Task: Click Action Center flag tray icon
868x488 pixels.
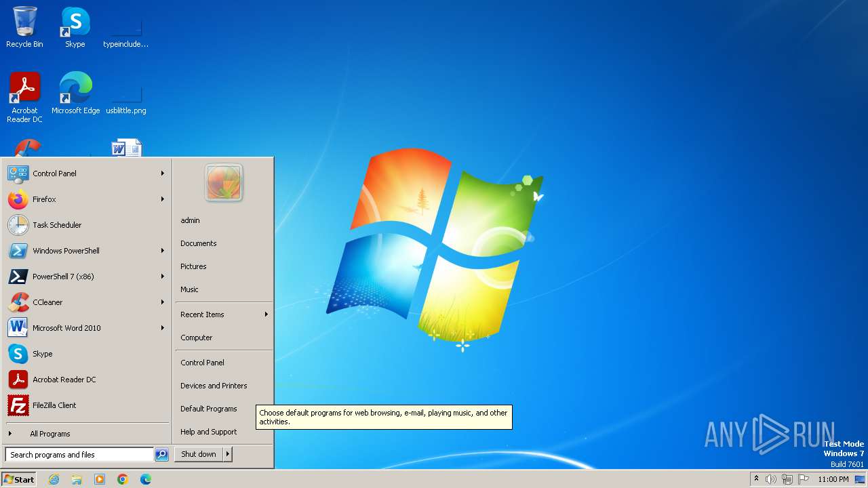Action: (x=804, y=479)
